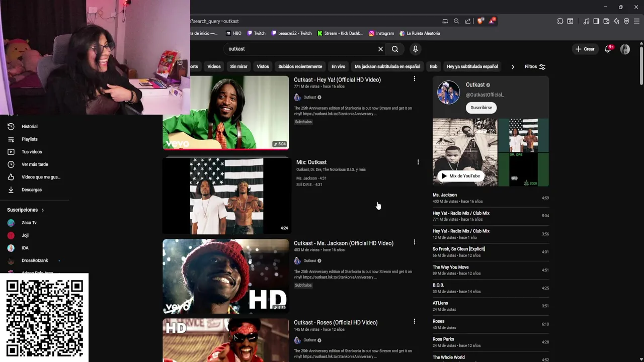Click the search magnifier button
The height and width of the screenshot is (362, 644).
tap(395, 49)
